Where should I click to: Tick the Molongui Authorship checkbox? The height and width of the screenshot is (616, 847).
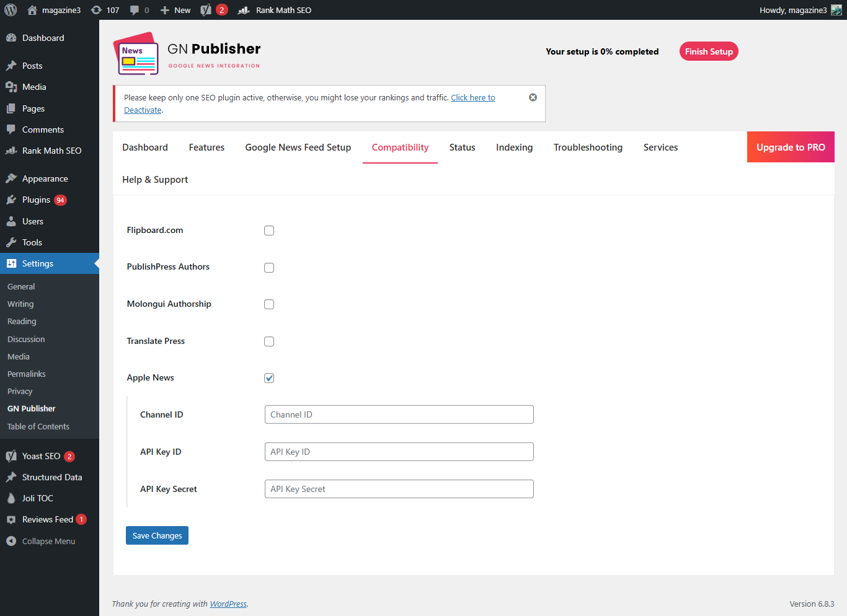[269, 304]
